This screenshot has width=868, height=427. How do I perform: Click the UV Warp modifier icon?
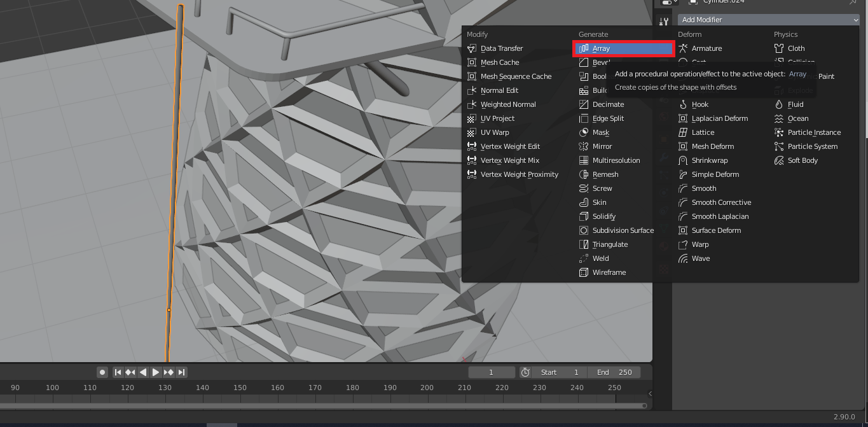[x=472, y=132]
